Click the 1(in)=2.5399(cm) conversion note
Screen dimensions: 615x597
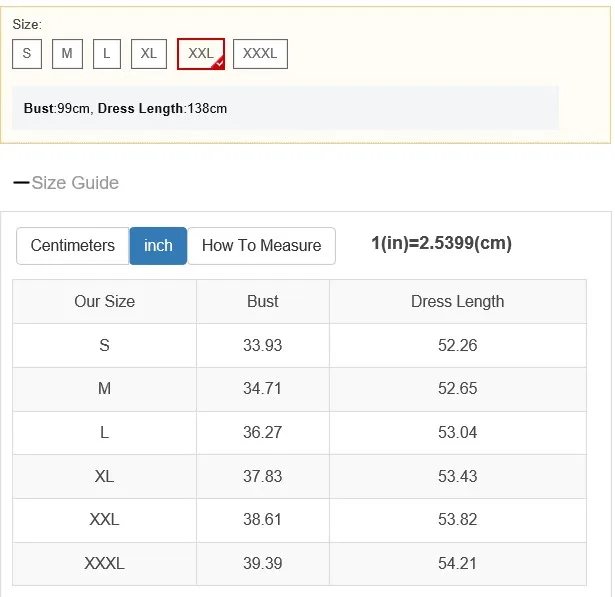tap(441, 244)
